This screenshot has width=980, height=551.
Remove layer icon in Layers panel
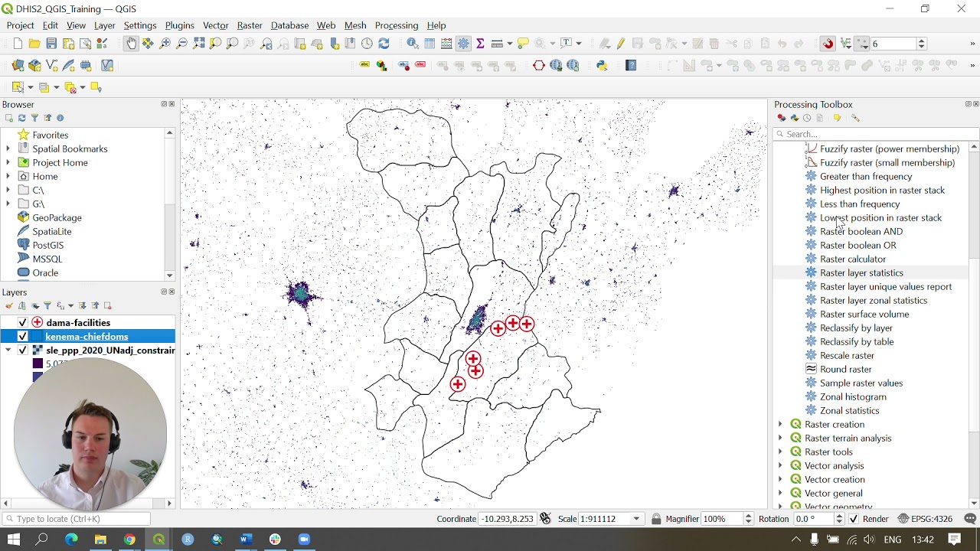(107, 305)
